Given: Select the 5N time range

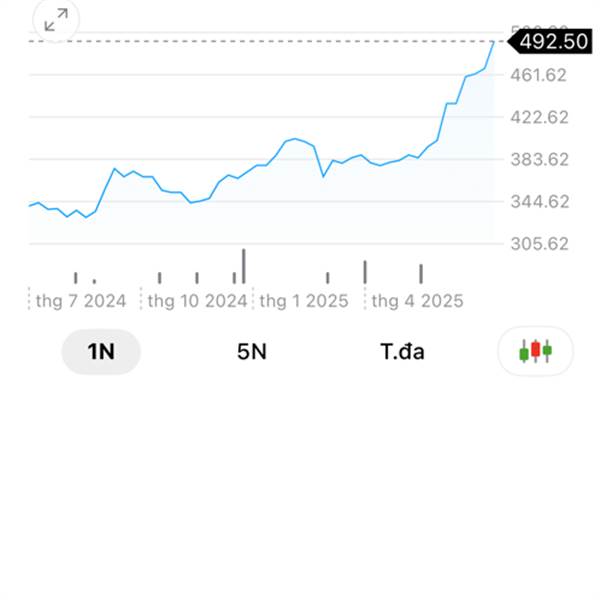Looking at the screenshot, I should click(x=251, y=352).
